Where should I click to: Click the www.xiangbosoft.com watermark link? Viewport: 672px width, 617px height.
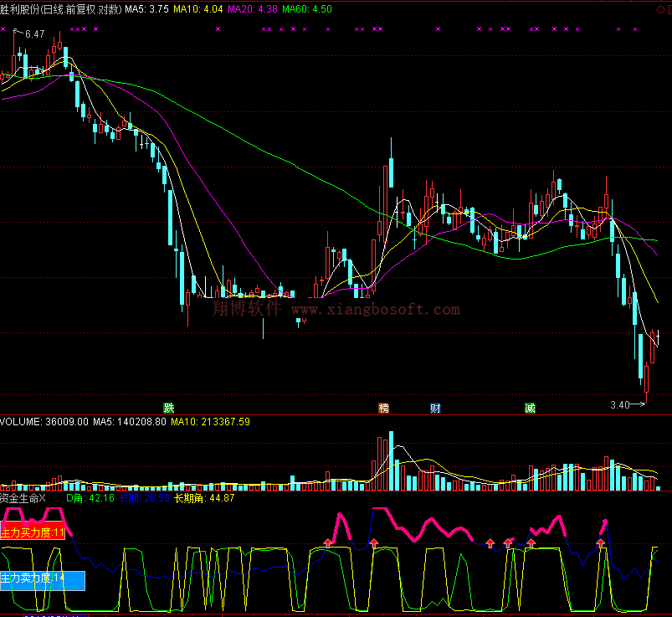(375, 310)
